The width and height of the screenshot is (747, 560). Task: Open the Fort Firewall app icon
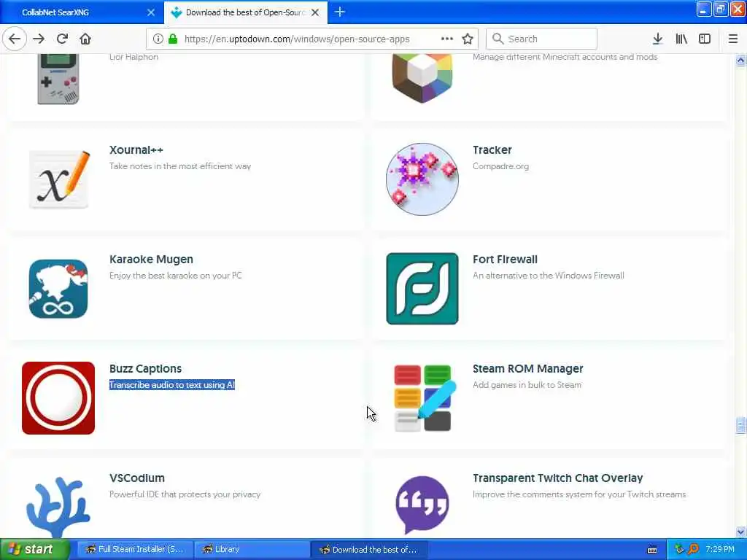click(422, 289)
